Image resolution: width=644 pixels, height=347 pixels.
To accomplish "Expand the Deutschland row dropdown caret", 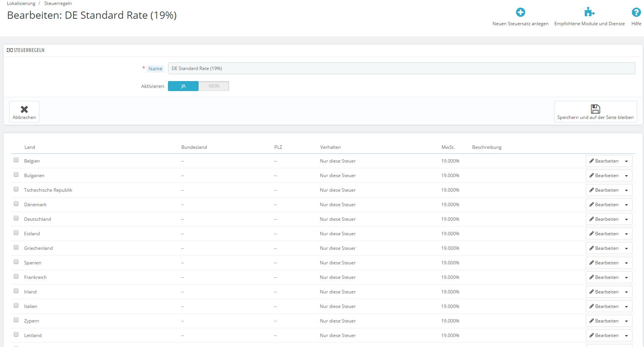I will (x=626, y=219).
